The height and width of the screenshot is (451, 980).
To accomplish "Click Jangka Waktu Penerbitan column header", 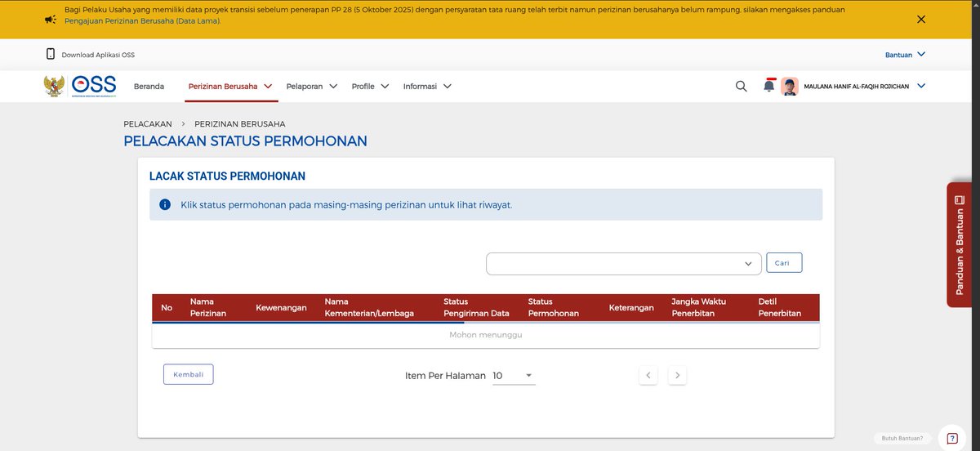I will pyautogui.click(x=698, y=307).
